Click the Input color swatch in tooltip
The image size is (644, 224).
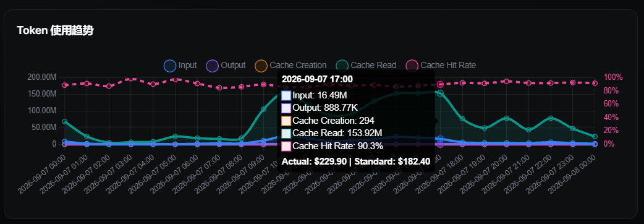coord(286,96)
